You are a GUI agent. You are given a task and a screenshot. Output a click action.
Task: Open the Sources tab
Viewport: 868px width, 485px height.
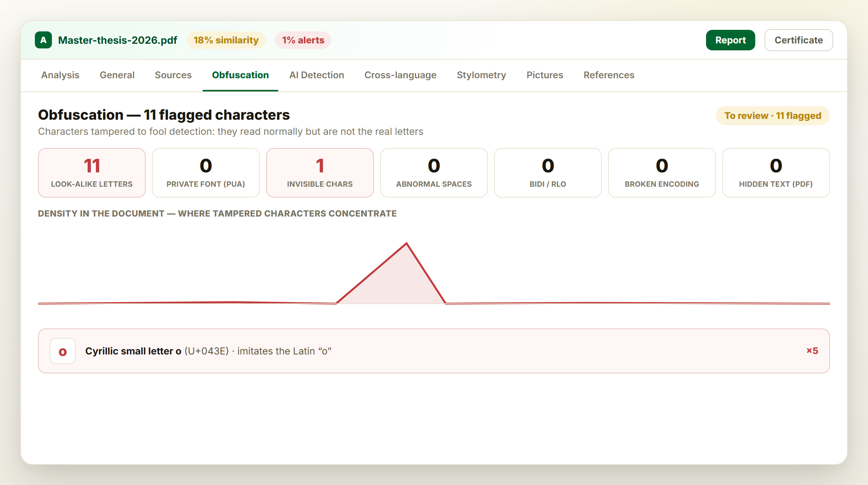[x=173, y=75]
